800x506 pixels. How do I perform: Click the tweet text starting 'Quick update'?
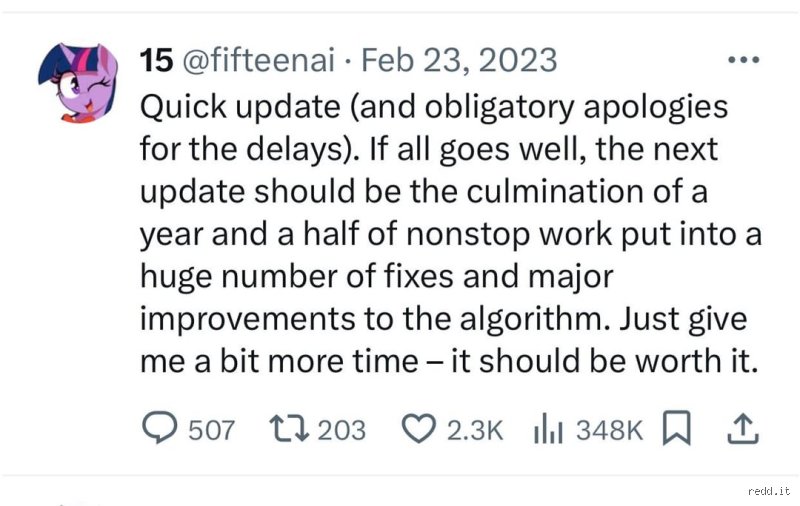tap(451, 234)
